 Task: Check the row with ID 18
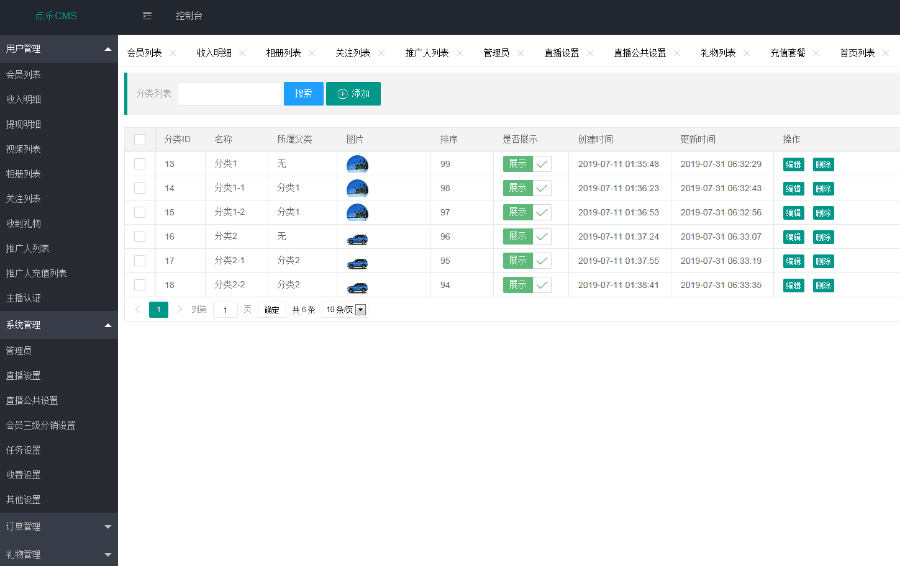click(139, 284)
